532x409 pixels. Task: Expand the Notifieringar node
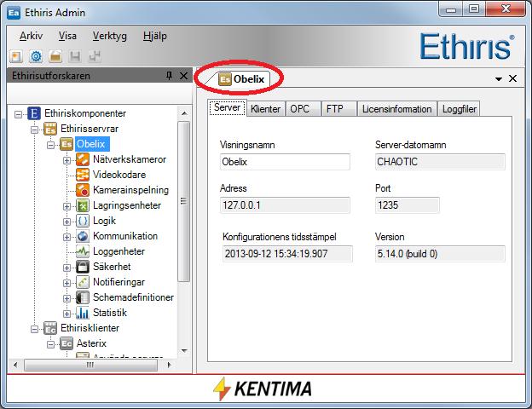(x=66, y=283)
